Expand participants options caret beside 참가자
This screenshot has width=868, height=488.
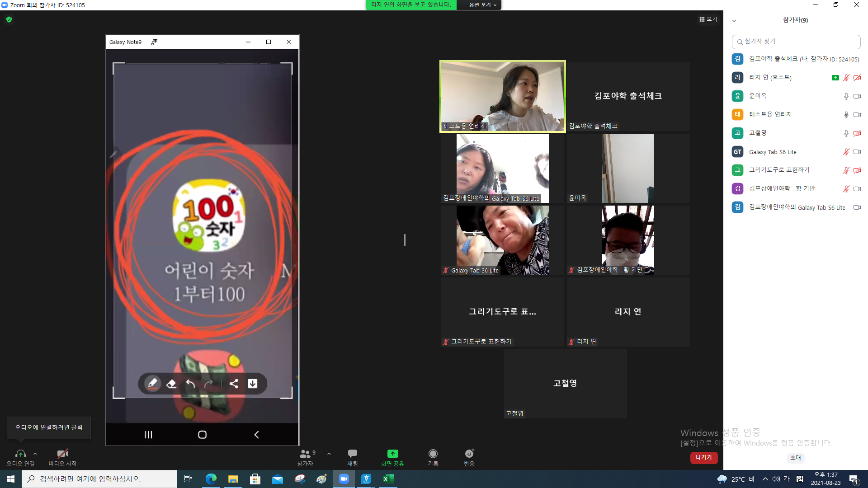(x=329, y=454)
